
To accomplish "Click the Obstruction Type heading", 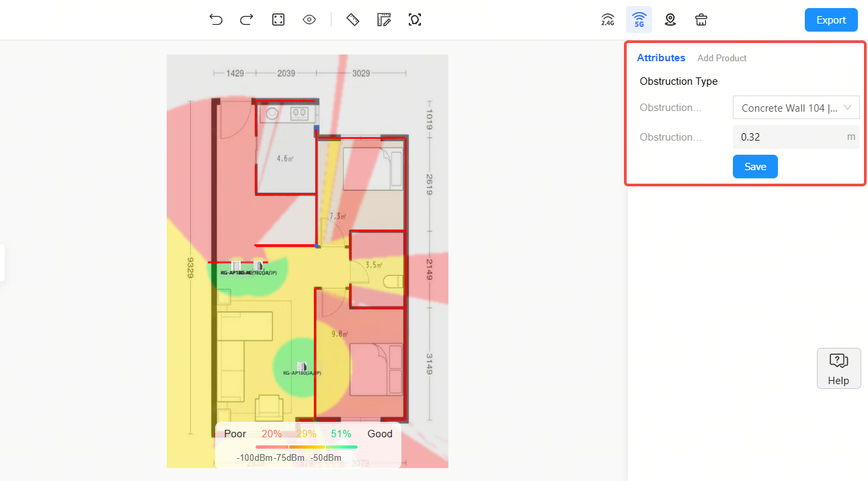I will (x=678, y=81).
